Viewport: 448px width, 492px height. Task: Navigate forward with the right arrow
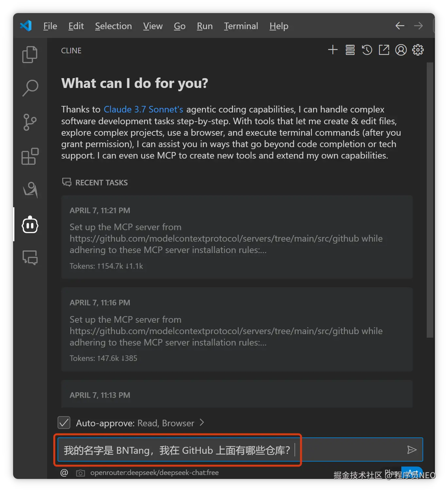[x=418, y=26]
